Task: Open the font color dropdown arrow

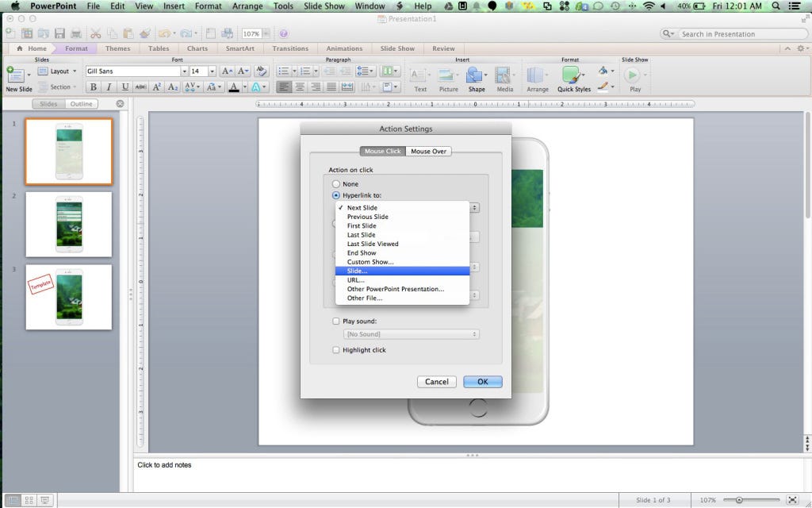Action: point(245,87)
